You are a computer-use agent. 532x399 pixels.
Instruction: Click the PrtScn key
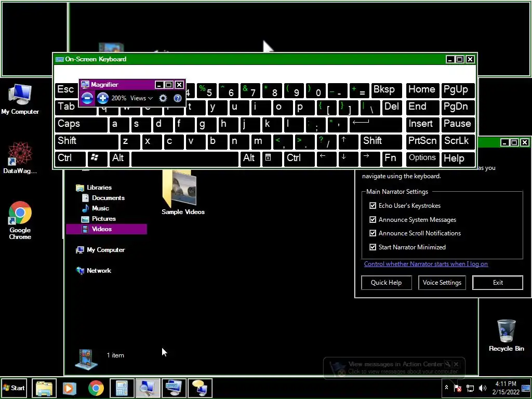422,141
